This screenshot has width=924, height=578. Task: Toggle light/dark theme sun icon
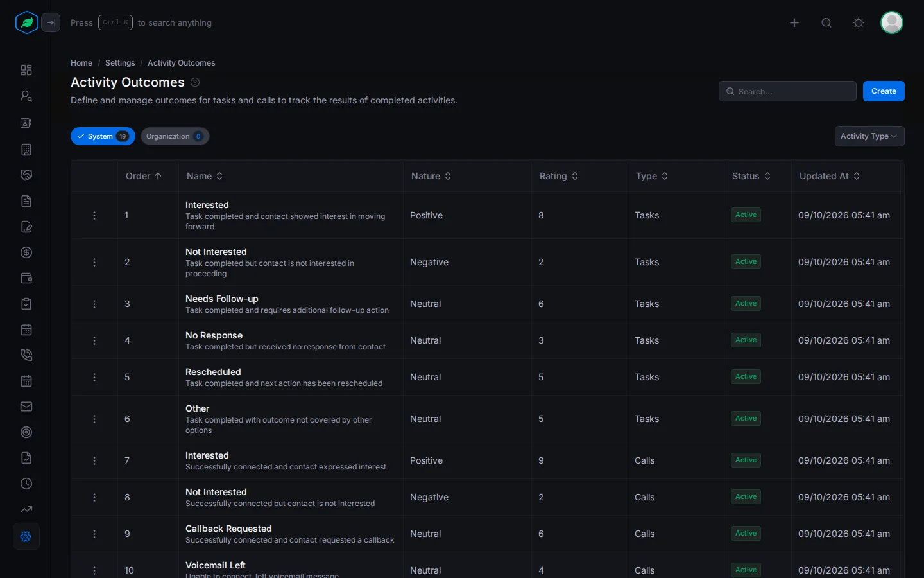(x=859, y=22)
